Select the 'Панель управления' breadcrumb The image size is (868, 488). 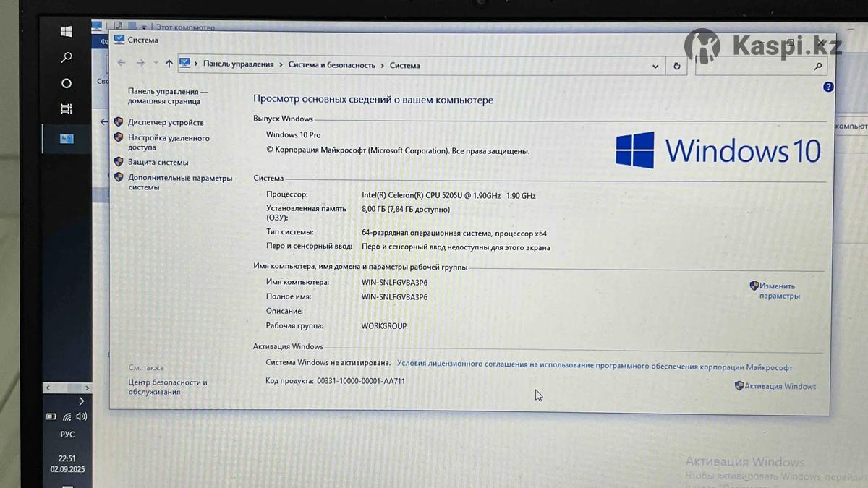(x=238, y=64)
